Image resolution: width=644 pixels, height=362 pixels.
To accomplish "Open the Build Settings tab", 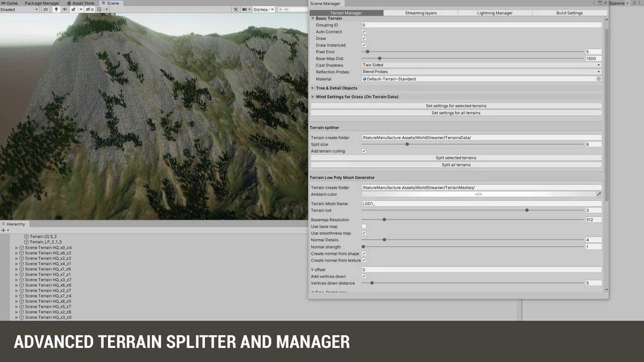I will pyautogui.click(x=569, y=13).
